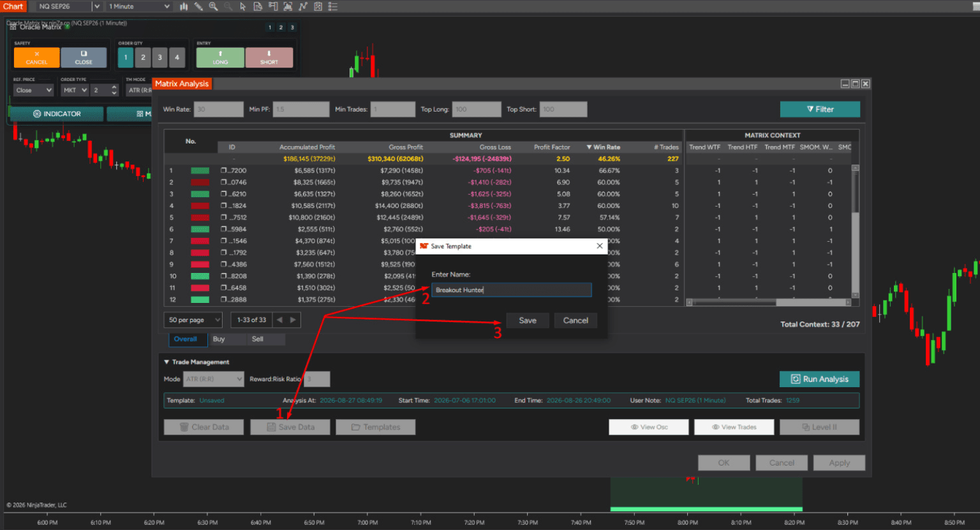Click the red color swatch in row 2

pos(200,182)
